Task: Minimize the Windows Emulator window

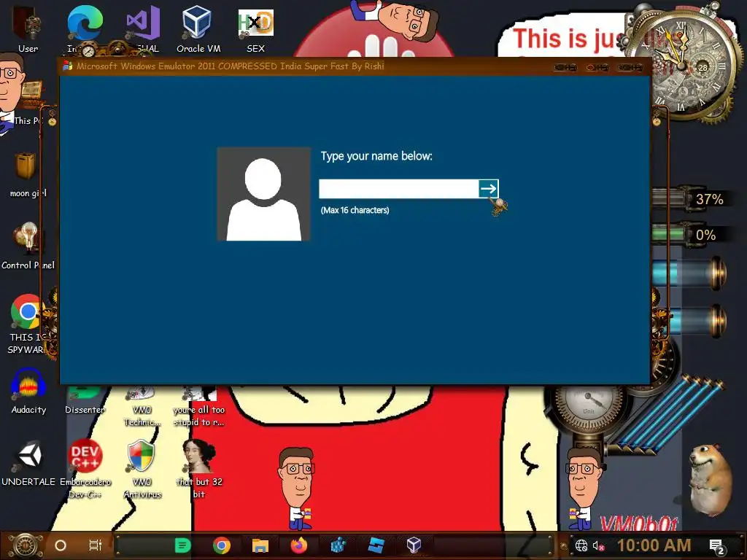Action: coord(565,68)
